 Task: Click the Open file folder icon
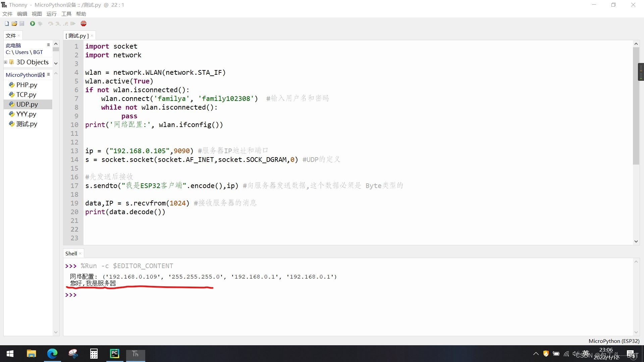14,23
